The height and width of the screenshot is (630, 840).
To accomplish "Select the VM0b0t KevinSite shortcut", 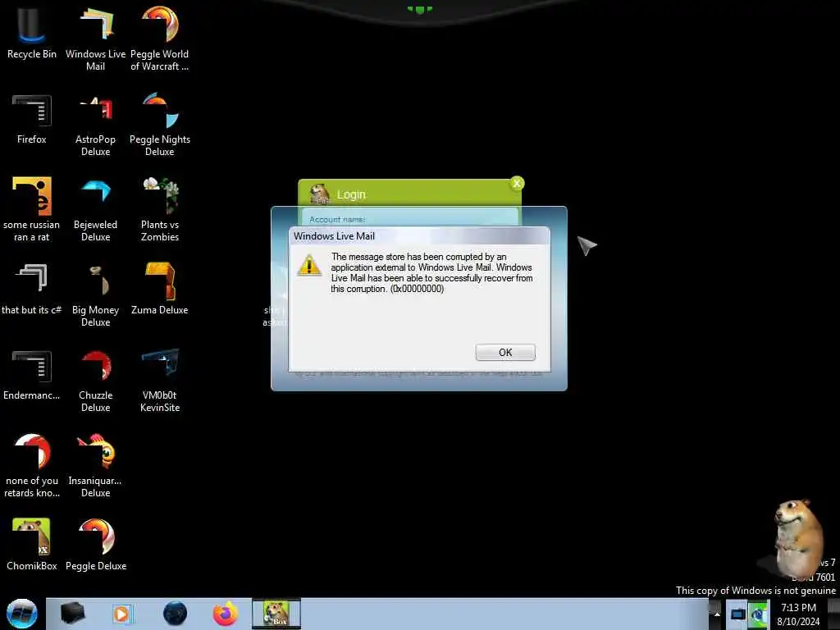I will (160, 381).
